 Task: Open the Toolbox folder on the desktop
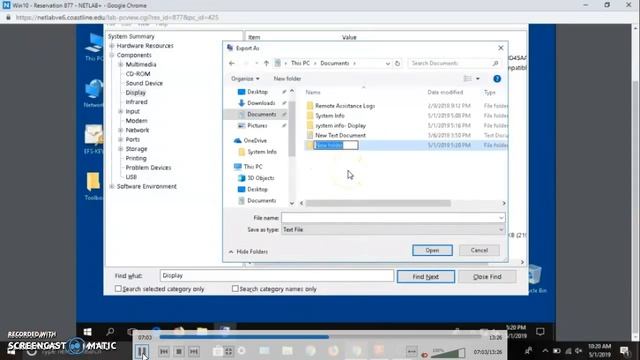pos(93,187)
